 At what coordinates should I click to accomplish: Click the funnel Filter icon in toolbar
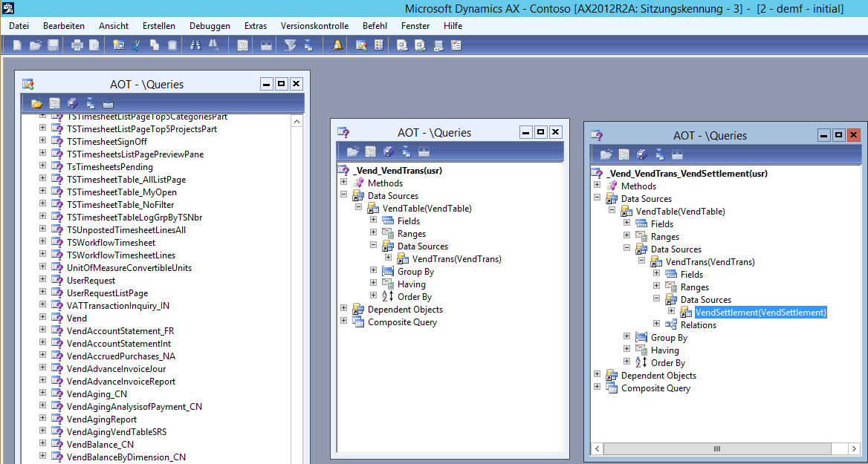pyautogui.click(x=290, y=45)
